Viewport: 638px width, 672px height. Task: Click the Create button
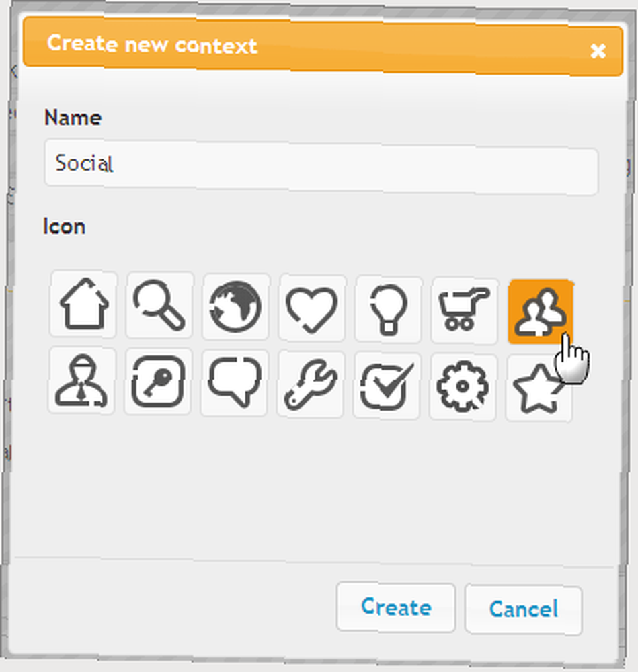tap(396, 607)
